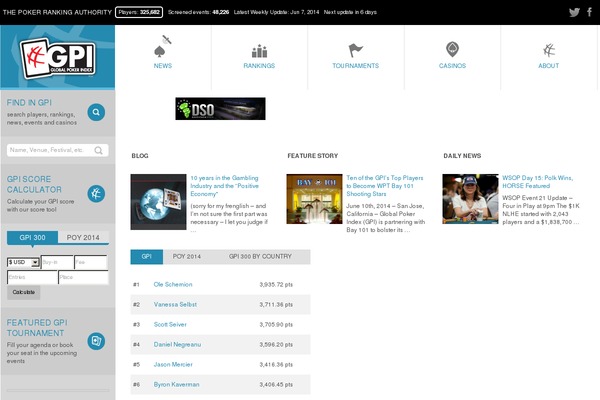600x400 pixels.
Task: Click the 'Next update in 6 days' text
Action: [x=350, y=12]
